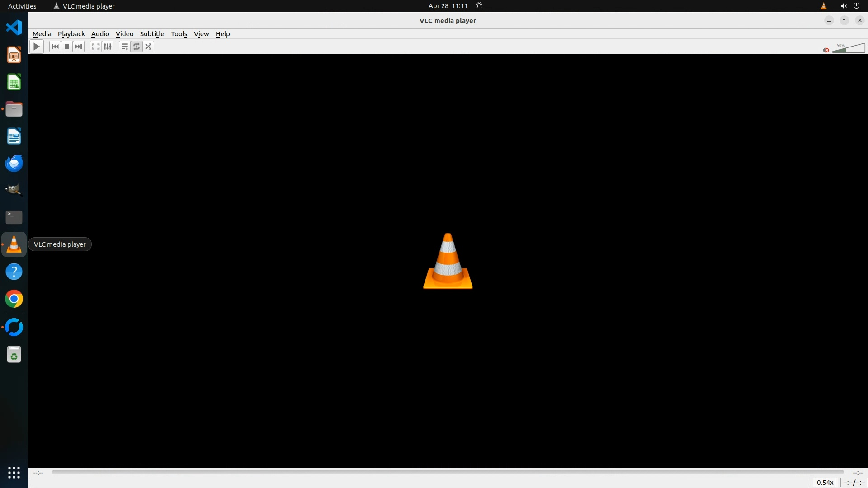Open Google Chrome from the dock
The width and height of the screenshot is (868, 488).
coord(14,299)
